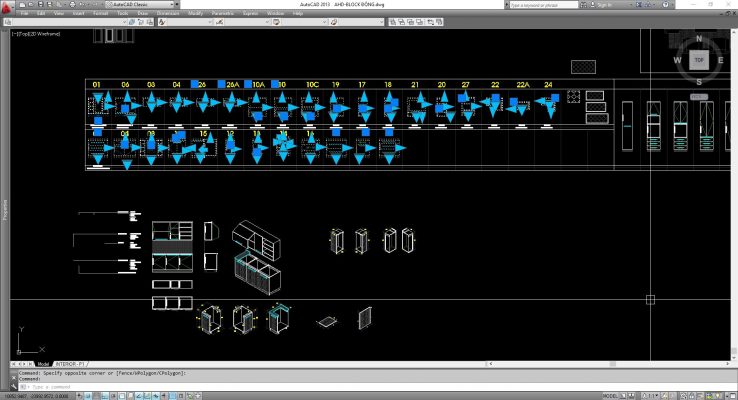This screenshot has width=738, height=400.
Task: Toggle the MODEL space button in status bar
Action: point(609,395)
